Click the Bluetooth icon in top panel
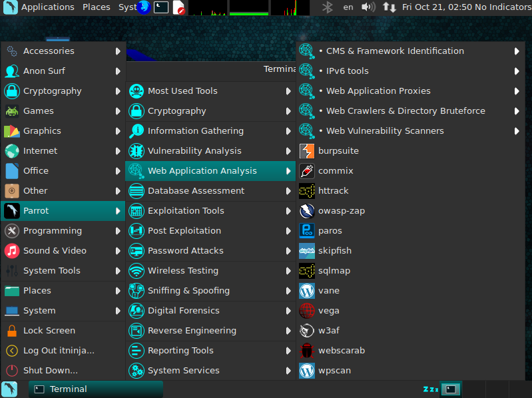The width and height of the screenshot is (532, 398). coord(328,7)
